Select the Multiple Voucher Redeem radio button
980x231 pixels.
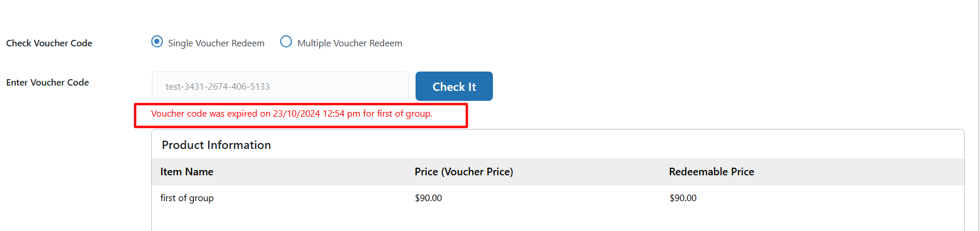coord(286,42)
